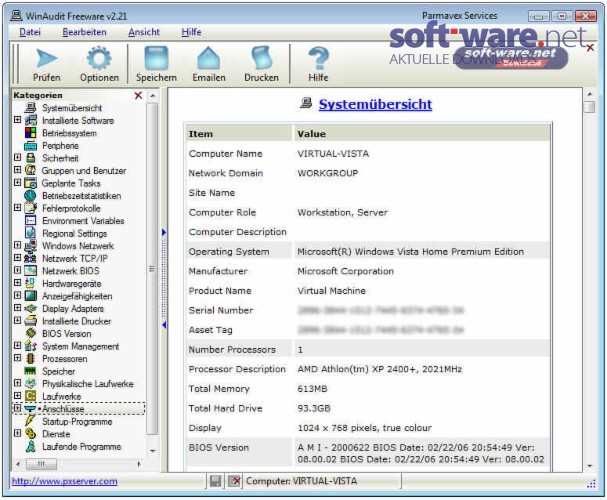Viewport: 607px width, 500px height.
Task: Click the Laufende Programme person icon
Action: click(x=30, y=446)
